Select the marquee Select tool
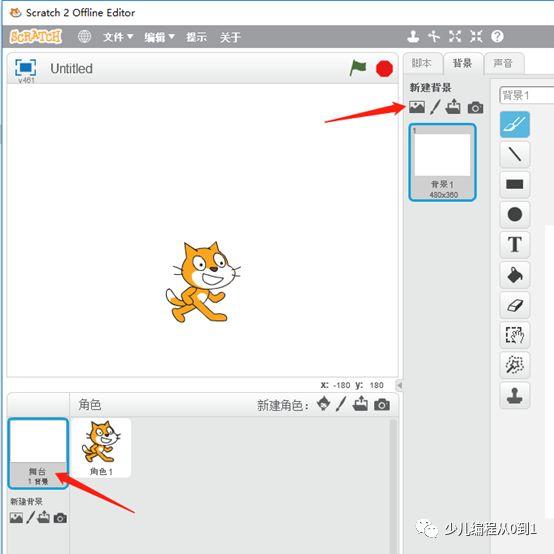This screenshot has width=554, height=554. tap(515, 335)
